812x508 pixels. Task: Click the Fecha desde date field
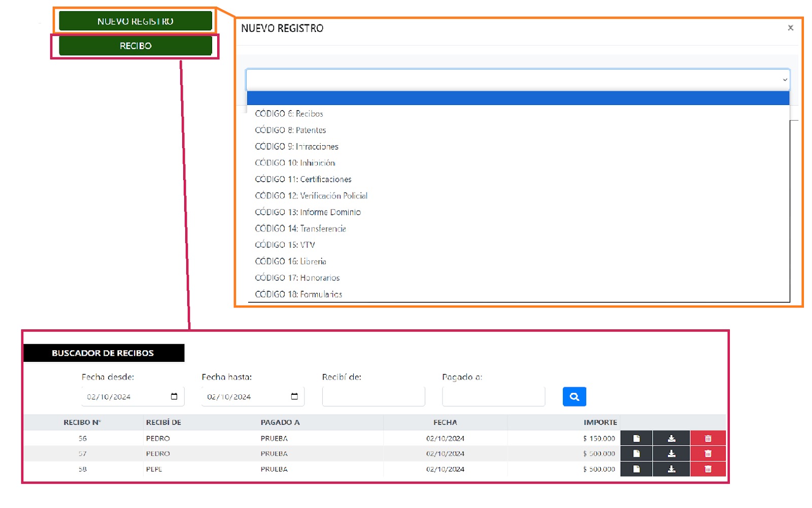132,396
